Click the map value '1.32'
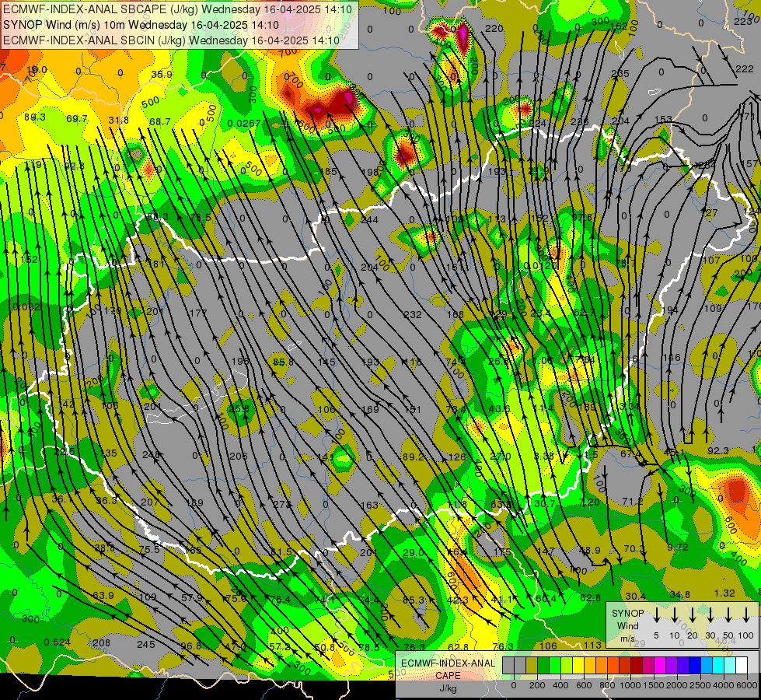761x700 pixels. (x=724, y=593)
